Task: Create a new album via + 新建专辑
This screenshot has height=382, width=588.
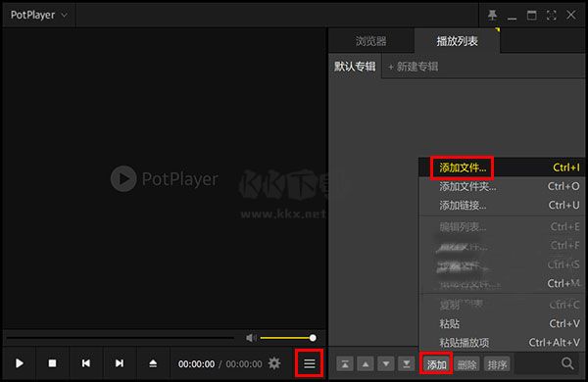Action: 413,67
